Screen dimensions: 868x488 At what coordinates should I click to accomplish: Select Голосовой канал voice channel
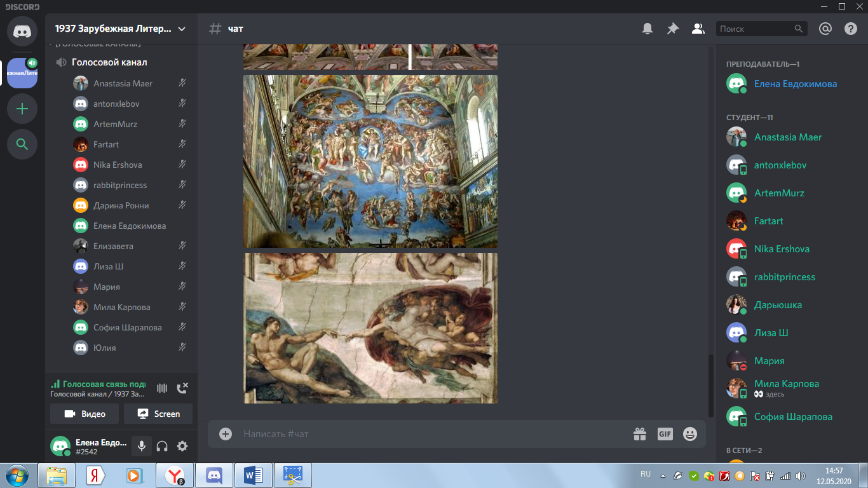click(109, 62)
